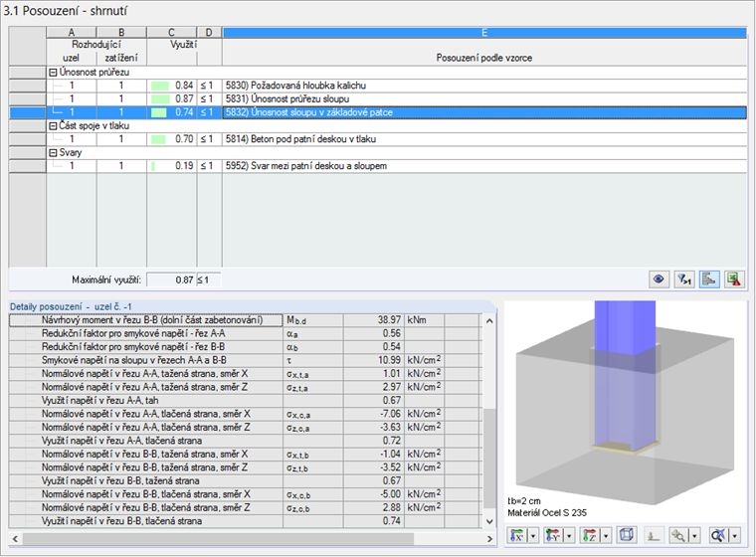Click the Maximální využití value field
Screen dimensions: 756x557
pyautogui.click(x=172, y=279)
